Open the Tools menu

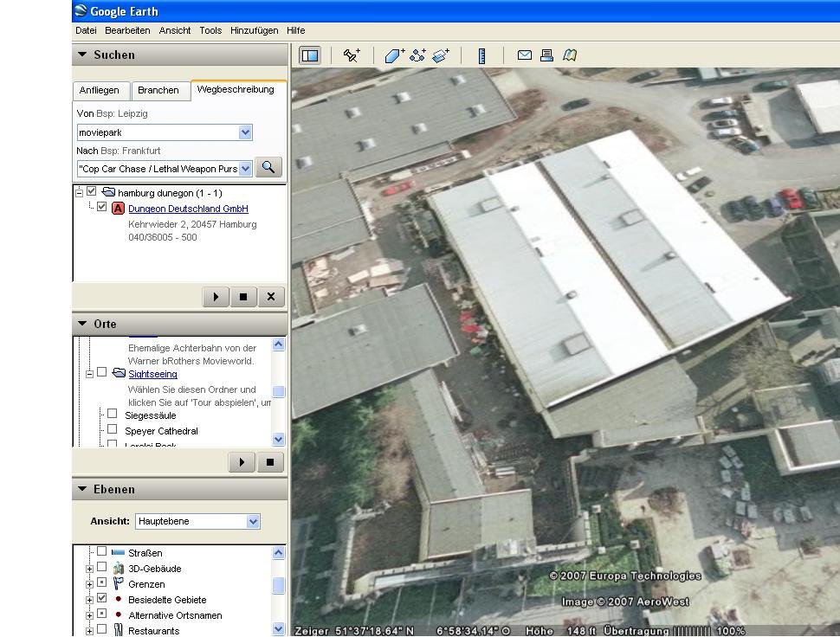pos(210,30)
